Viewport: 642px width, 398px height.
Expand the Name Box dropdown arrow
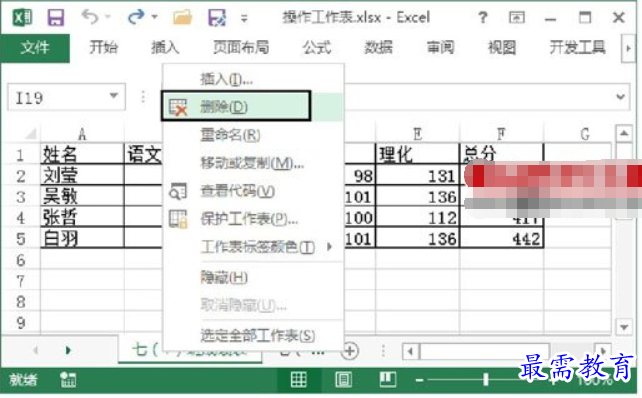114,96
